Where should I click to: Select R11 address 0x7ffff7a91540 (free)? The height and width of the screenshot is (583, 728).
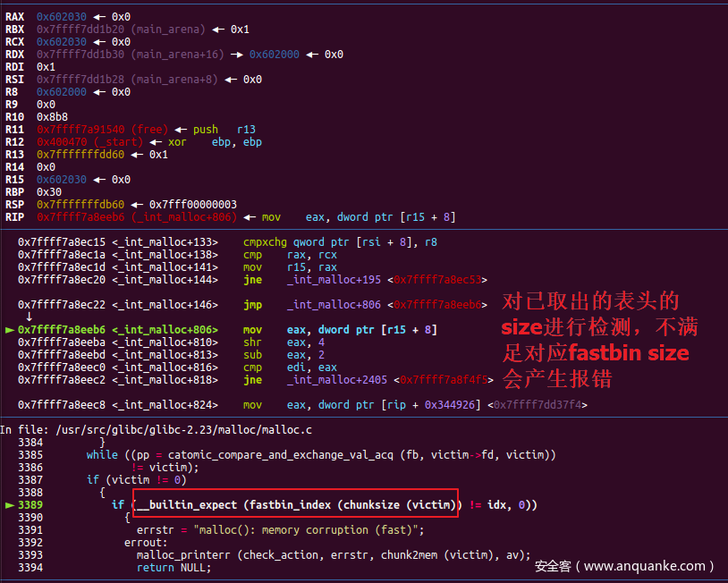tap(102, 130)
